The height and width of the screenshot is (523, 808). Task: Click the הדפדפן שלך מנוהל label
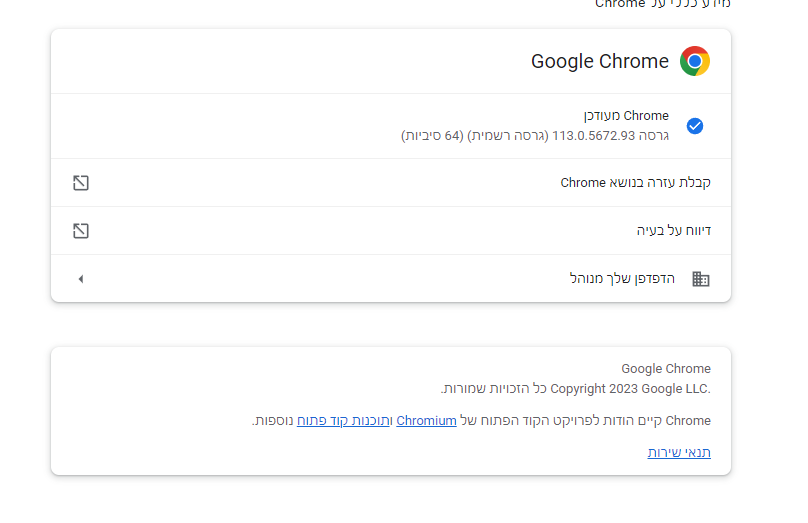tap(622, 279)
